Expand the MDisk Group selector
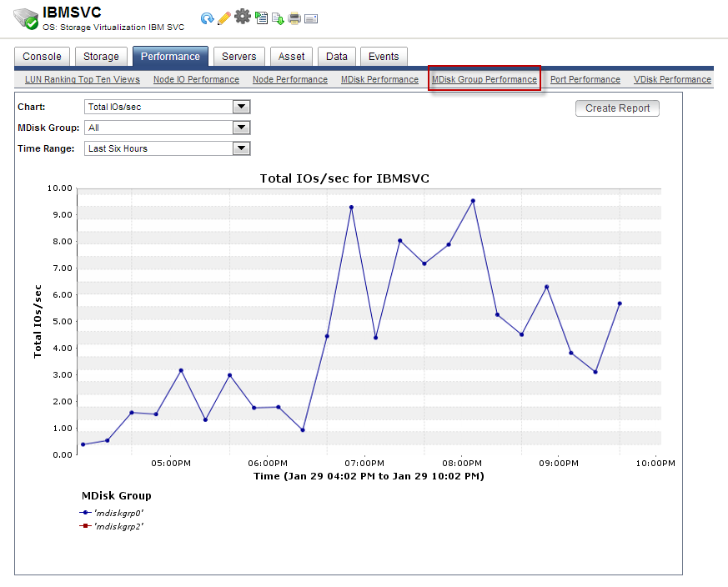Screen dimensions: 728x587 click(241, 127)
